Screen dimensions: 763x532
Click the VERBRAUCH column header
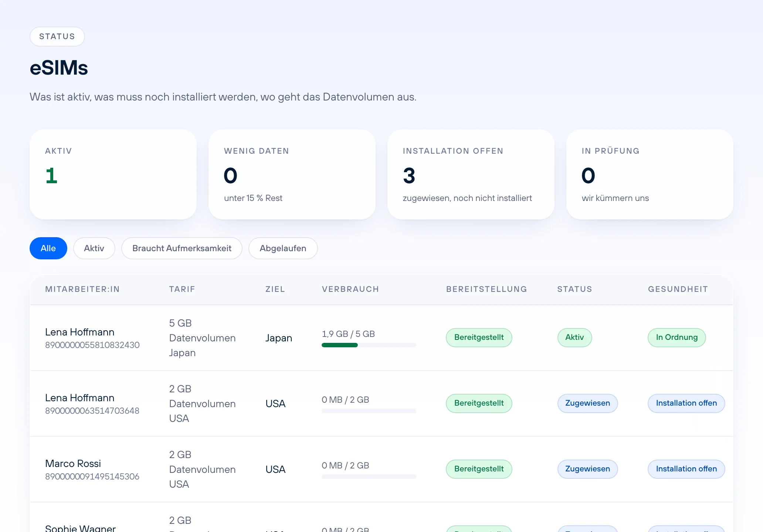coord(350,289)
